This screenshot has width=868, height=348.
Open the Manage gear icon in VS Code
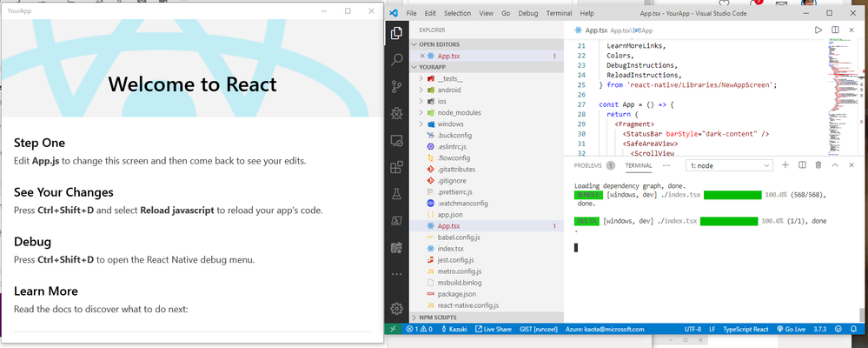[x=396, y=309]
